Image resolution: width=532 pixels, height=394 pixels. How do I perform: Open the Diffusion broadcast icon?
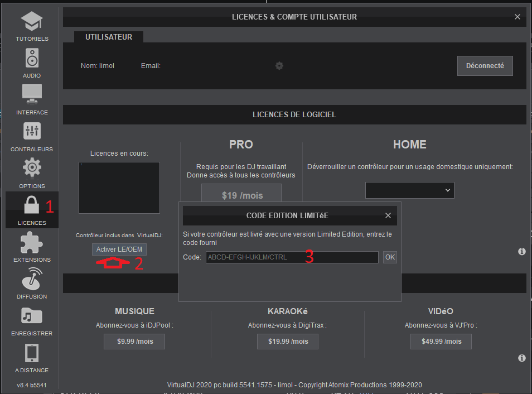(32, 278)
